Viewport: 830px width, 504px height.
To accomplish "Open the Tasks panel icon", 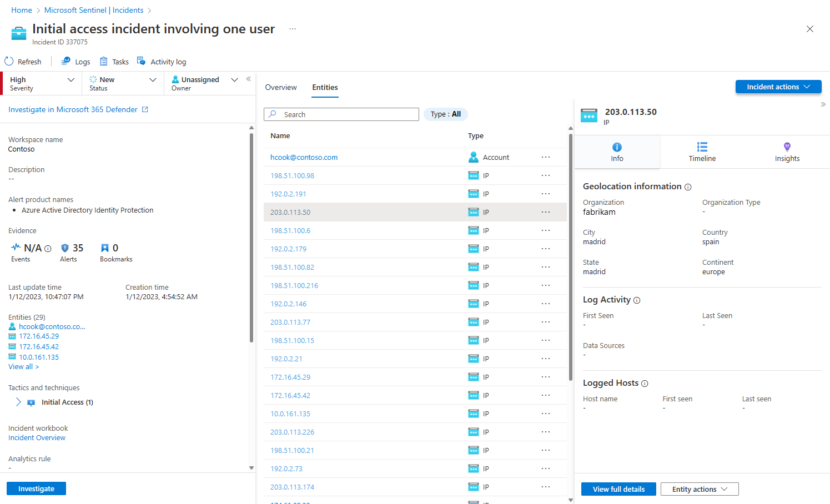I will [x=104, y=62].
